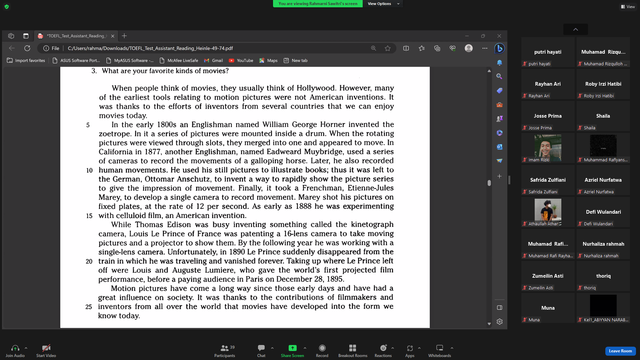Open Gmail bookmark
640x360 pixels.
pyautogui.click(x=213, y=60)
